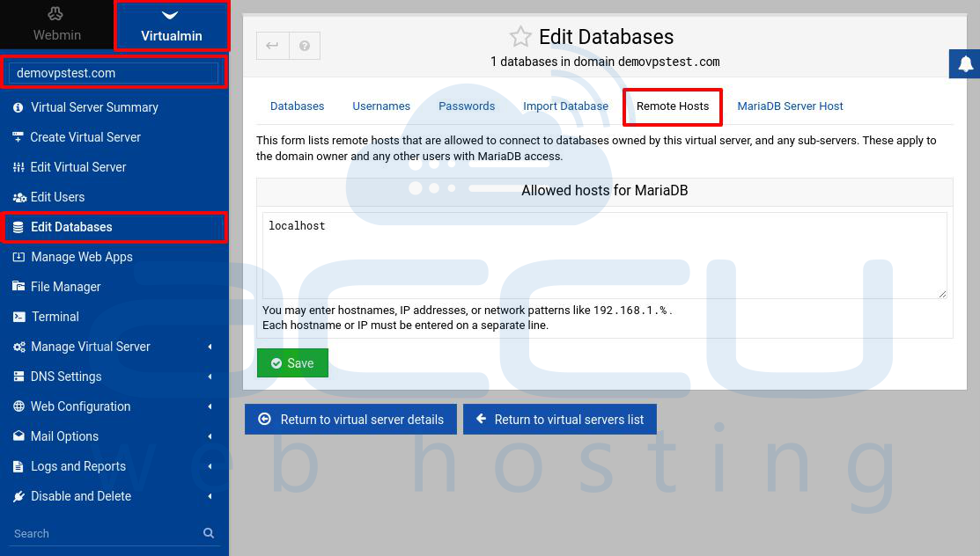This screenshot has width=980, height=556.
Task: Open the help question mark button
Action: point(305,46)
